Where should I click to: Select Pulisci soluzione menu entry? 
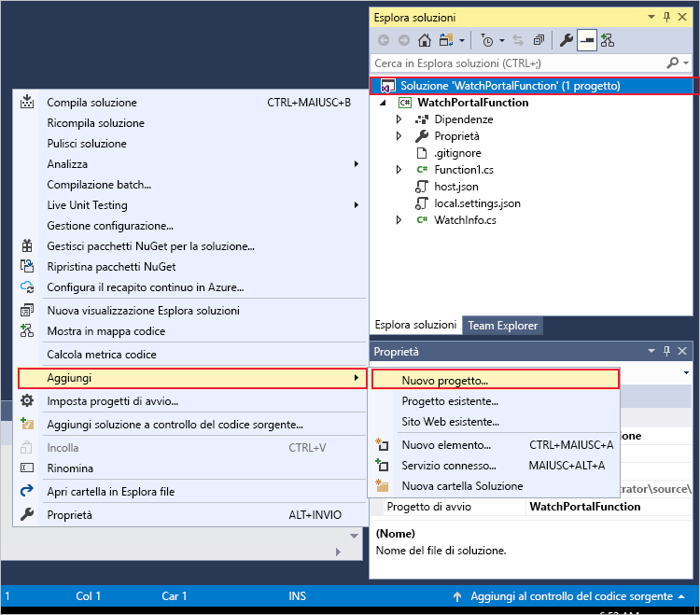pyautogui.click(x=191, y=144)
